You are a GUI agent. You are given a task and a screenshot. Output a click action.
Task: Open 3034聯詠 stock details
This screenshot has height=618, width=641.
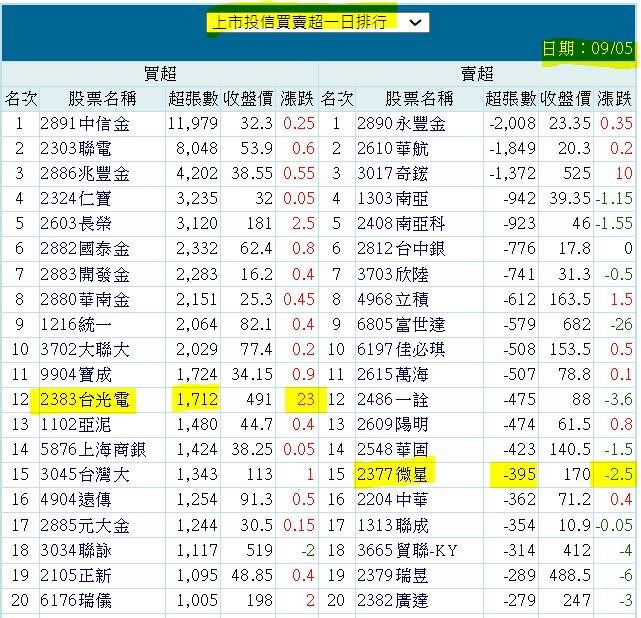[77, 550]
